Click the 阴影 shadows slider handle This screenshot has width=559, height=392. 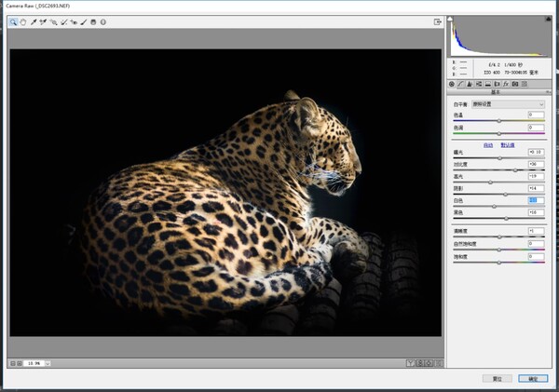(x=506, y=195)
